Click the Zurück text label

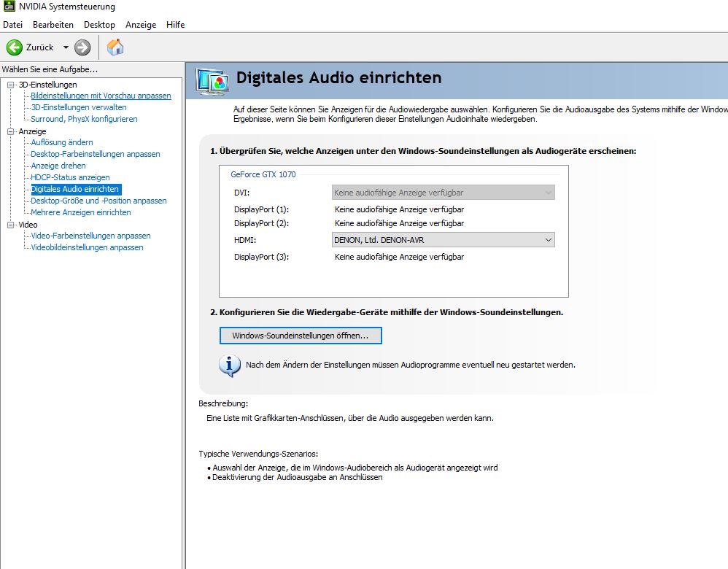[40, 47]
